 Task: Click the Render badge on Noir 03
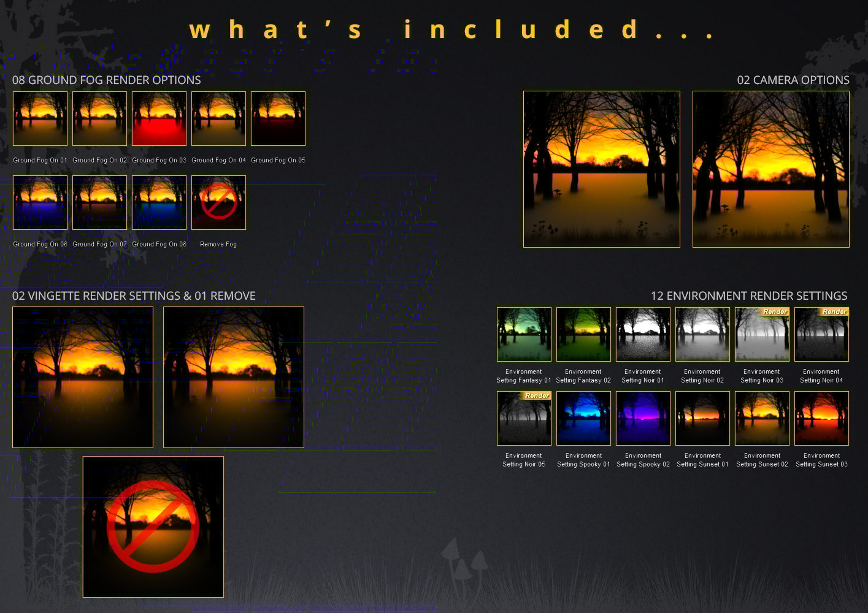(x=774, y=312)
